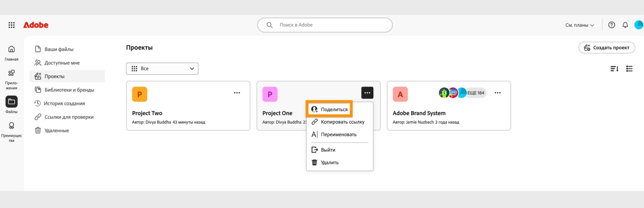Open the Project Two title
This screenshot has height=208, width=644.
[x=147, y=113]
